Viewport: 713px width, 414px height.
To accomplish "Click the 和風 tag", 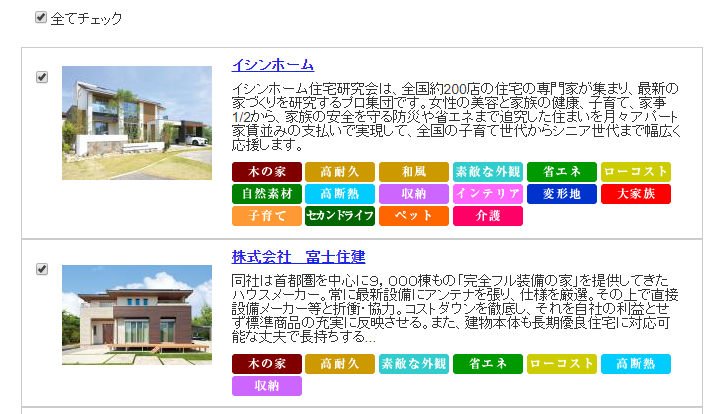I will point(414,172).
